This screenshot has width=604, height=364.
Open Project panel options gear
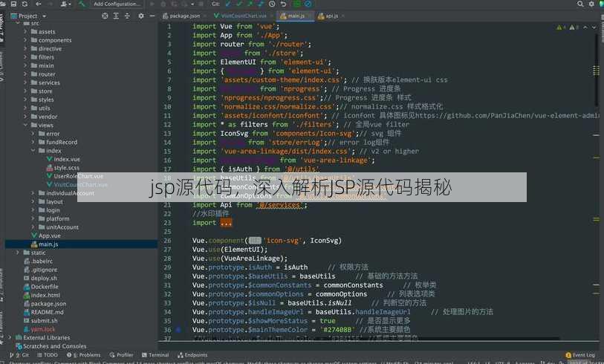[141, 16]
